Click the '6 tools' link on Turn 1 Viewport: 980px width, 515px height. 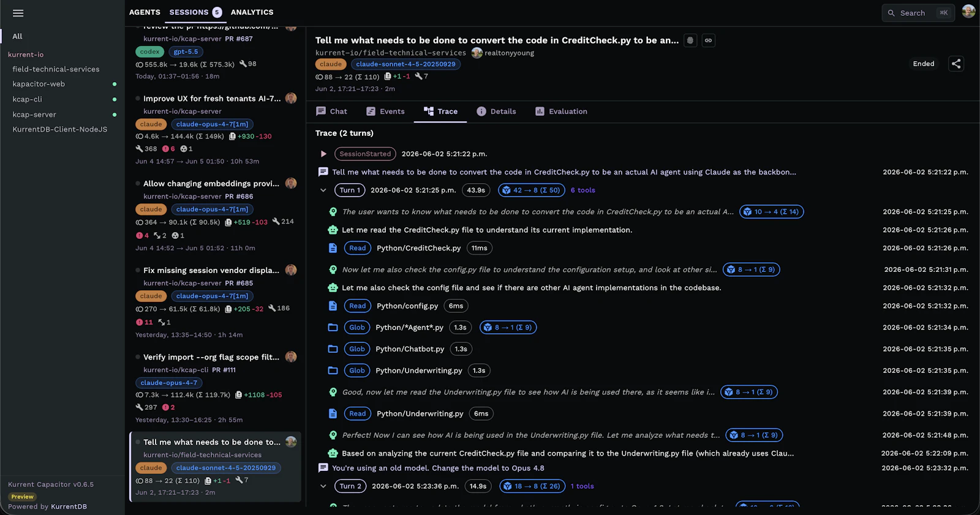pos(583,190)
